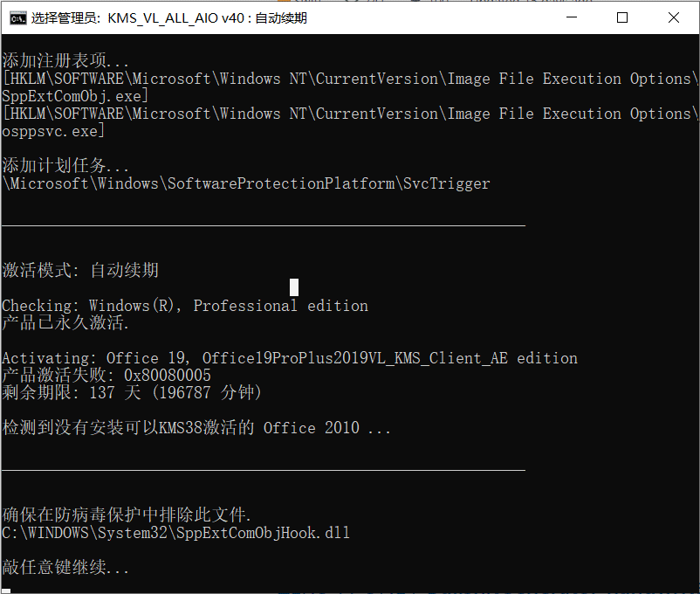Click the Office 2010 KMS38 detection message
The width and height of the screenshot is (700, 594).
tap(196, 428)
